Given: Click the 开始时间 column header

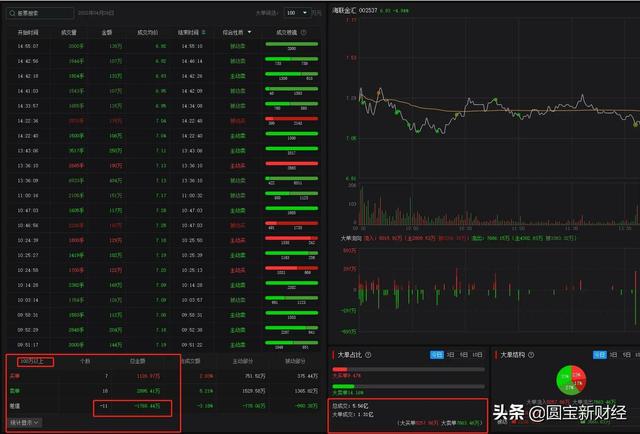Looking at the screenshot, I should pos(28,32).
